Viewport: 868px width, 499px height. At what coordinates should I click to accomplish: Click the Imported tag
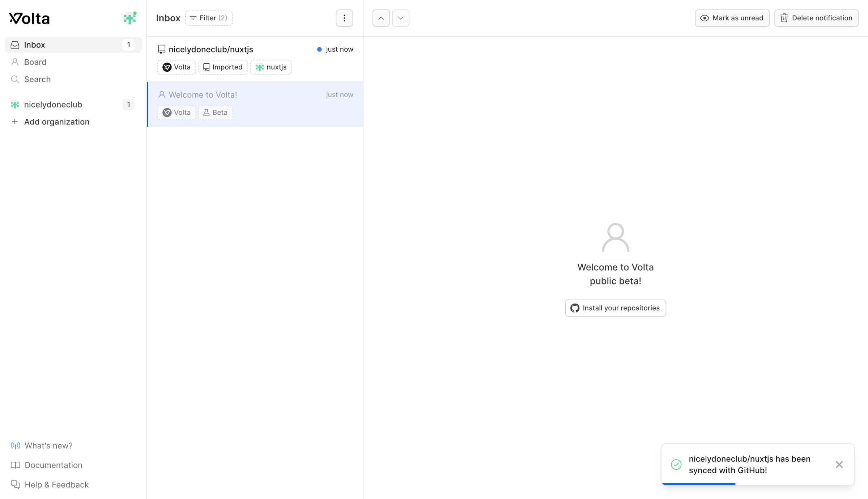223,67
